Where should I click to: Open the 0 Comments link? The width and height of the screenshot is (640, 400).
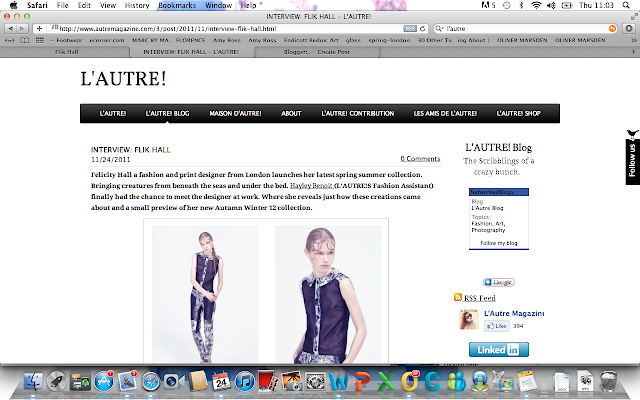point(420,158)
